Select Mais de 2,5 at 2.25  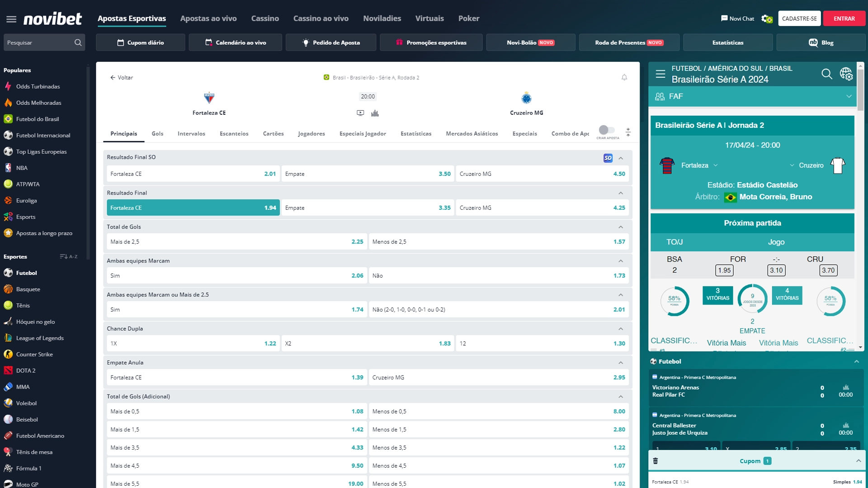237,241
